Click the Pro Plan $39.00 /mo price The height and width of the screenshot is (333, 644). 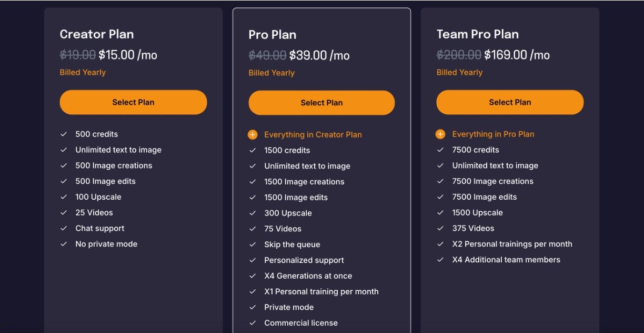pos(319,55)
